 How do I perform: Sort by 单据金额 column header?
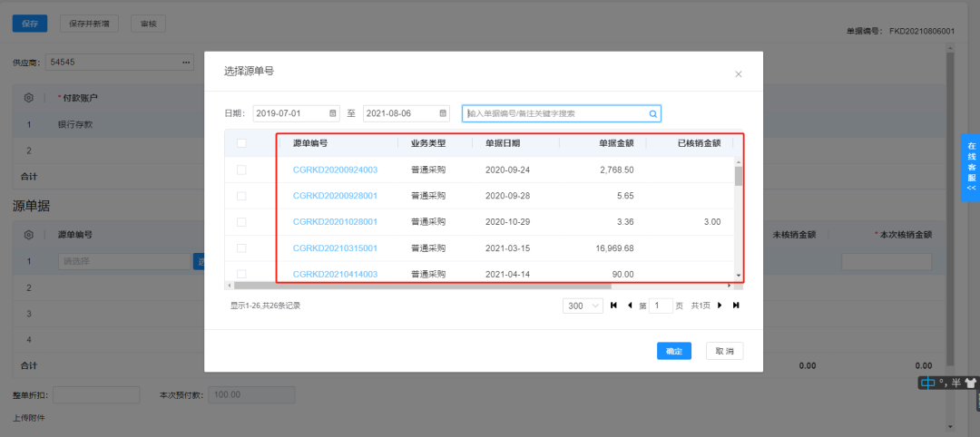click(616, 143)
